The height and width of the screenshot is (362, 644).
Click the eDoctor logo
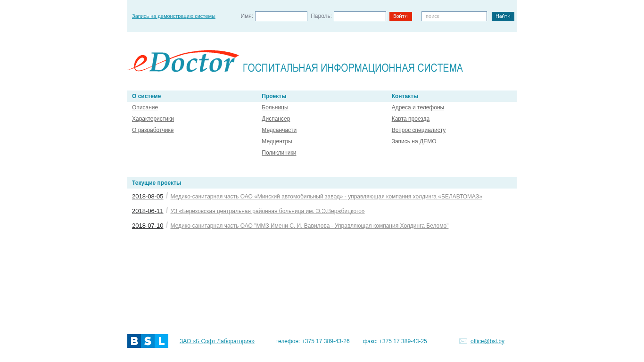tap(183, 61)
